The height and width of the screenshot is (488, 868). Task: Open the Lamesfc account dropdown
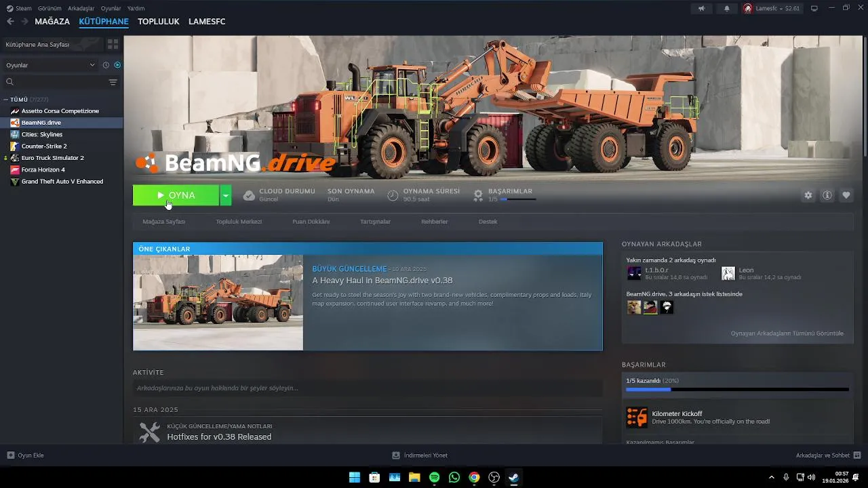772,8
